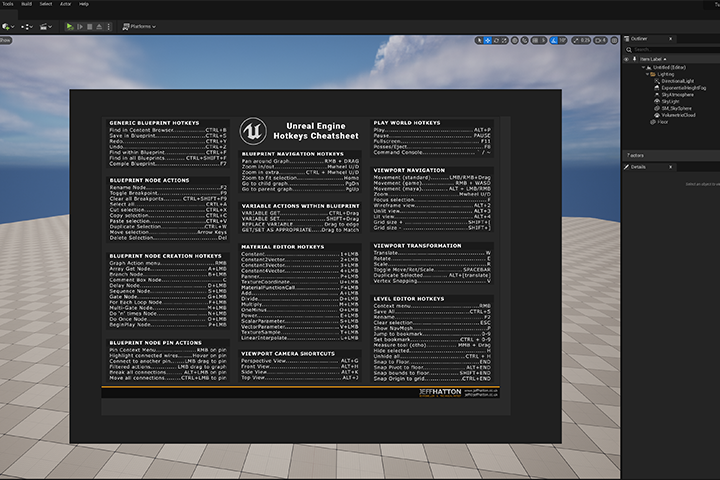Open the Platforms dropdown
The height and width of the screenshot is (480, 720).
tap(139, 27)
